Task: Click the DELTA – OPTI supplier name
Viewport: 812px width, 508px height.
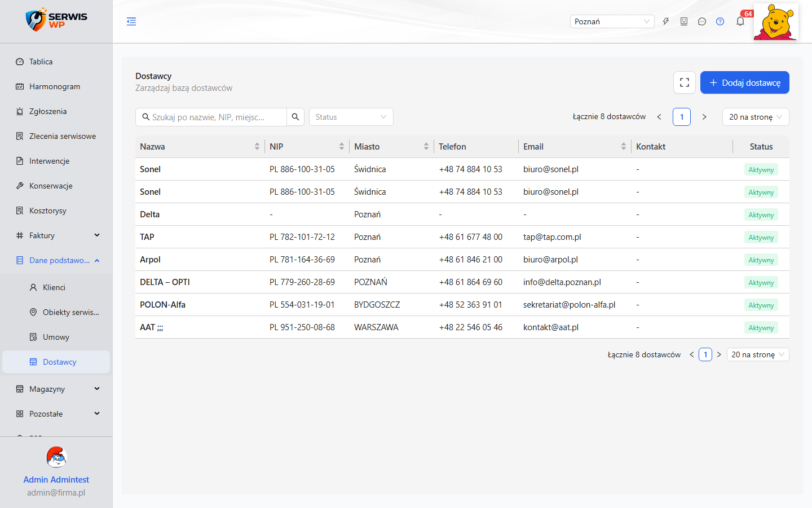Action: (165, 282)
